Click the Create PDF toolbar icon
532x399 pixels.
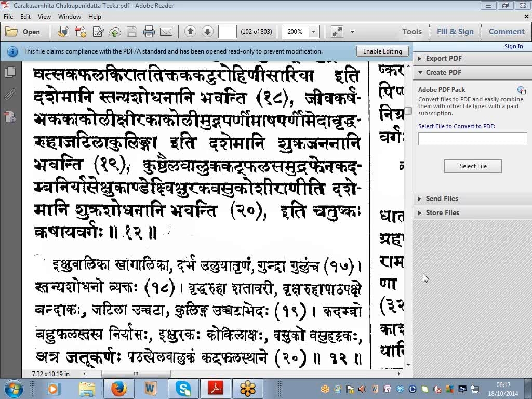(81, 32)
